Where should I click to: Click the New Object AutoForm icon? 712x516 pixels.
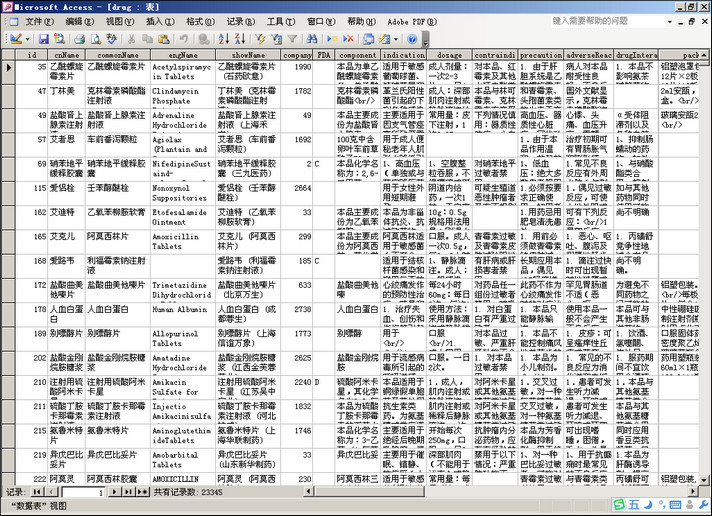pyautogui.click(x=385, y=39)
